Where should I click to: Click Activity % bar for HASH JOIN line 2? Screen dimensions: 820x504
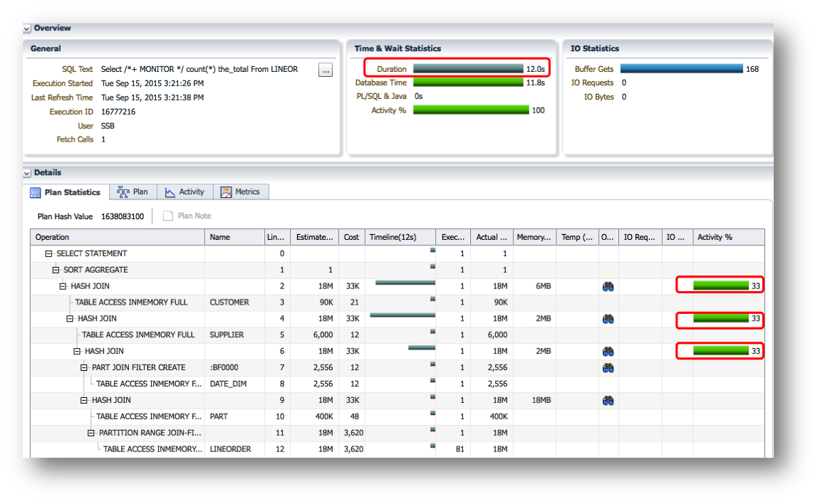pos(721,285)
